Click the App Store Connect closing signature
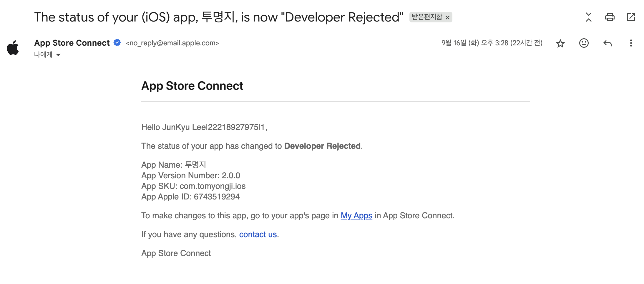 click(x=176, y=253)
